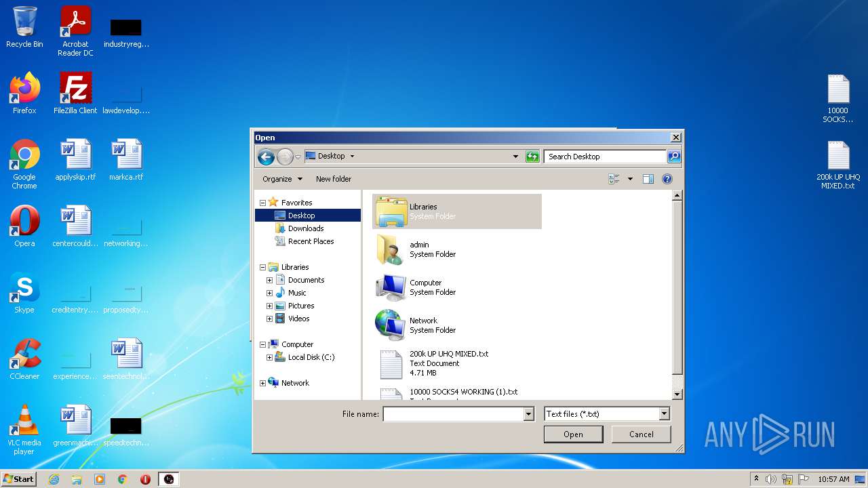Open recent pages dropdown arrow beside Forward
This screenshot has width=868, height=488.
tap(298, 157)
